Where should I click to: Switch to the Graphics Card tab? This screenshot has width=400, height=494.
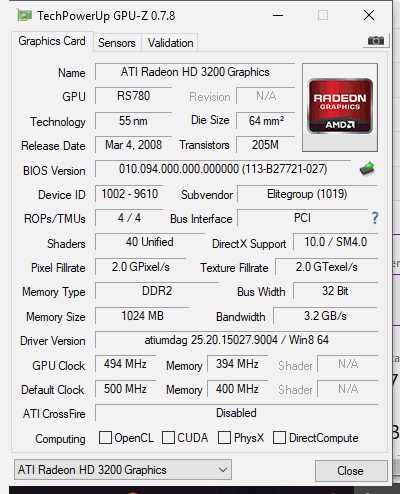52,41
